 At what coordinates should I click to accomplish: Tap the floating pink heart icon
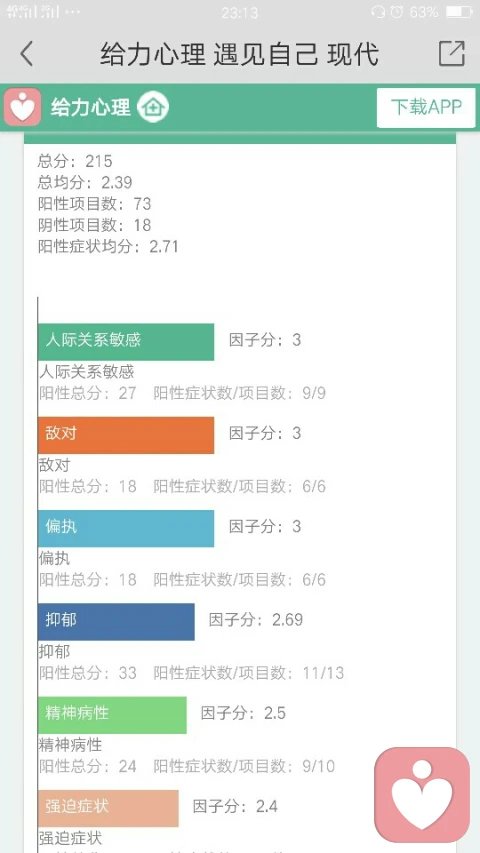point(422,794)
